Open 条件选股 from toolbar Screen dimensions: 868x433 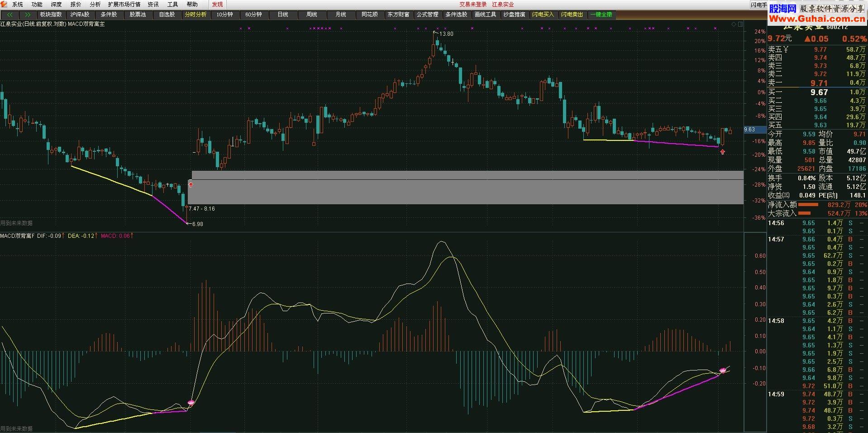point(456,14)
